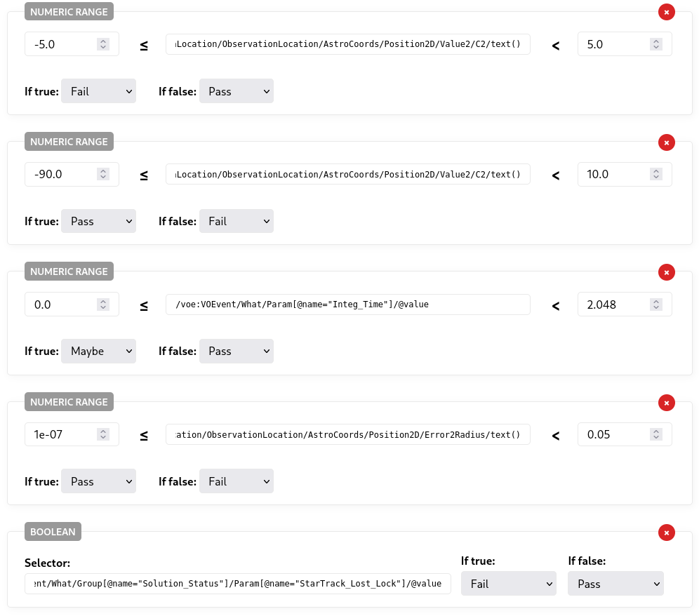
Task: Click the stepper on the 2.048 upper bound
Action: pos(655,304)
